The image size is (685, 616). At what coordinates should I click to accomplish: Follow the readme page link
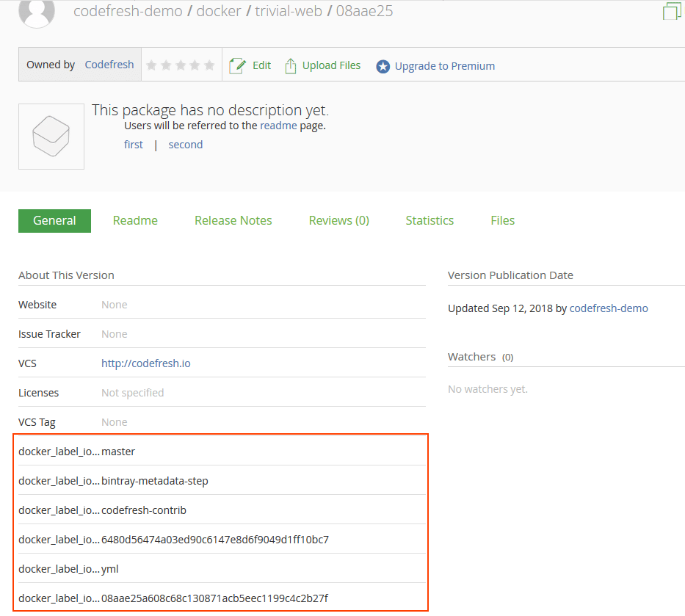[278, 126]
